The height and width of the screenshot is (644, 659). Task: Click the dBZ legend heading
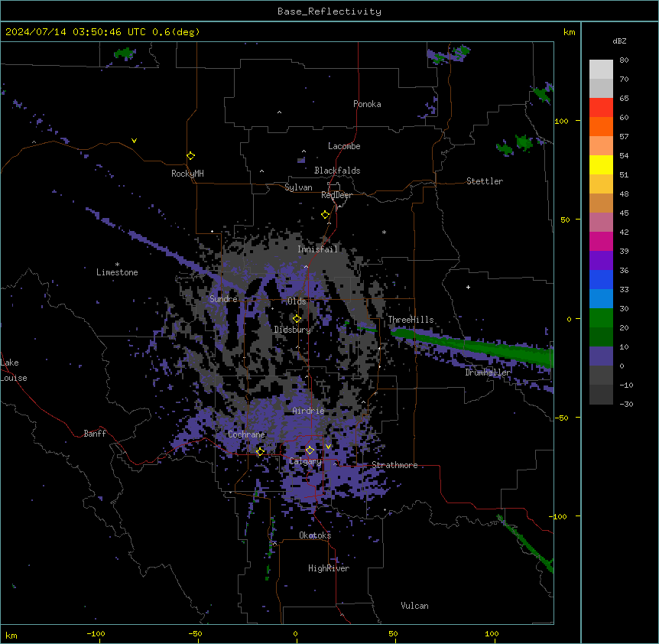tap(619, 41)
